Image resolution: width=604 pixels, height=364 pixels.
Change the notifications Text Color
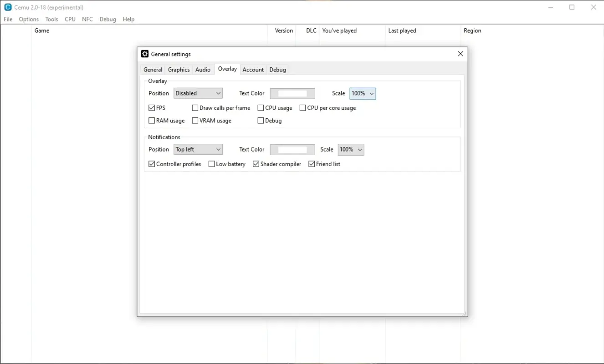pyautogui.click(x=292, y=149)
